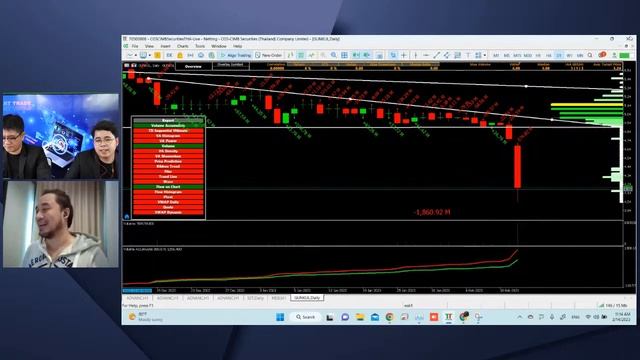Open the Charts menu
This screenshot has height=360, width=640.
182,46
